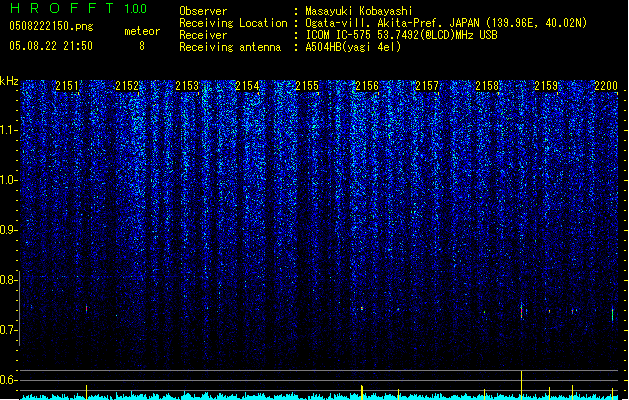
Task: Click the receiver ICOM IC-575 frequency text
Action: coord(401,35)
